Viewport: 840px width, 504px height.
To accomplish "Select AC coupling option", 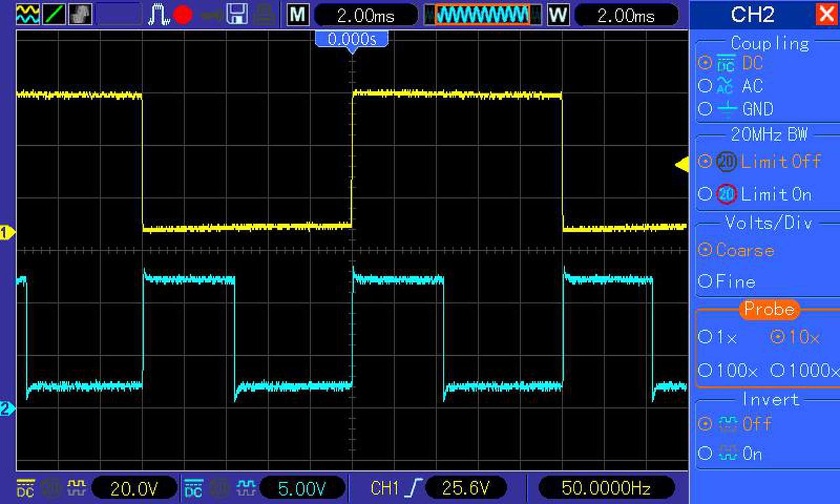I will click(732, 86).
